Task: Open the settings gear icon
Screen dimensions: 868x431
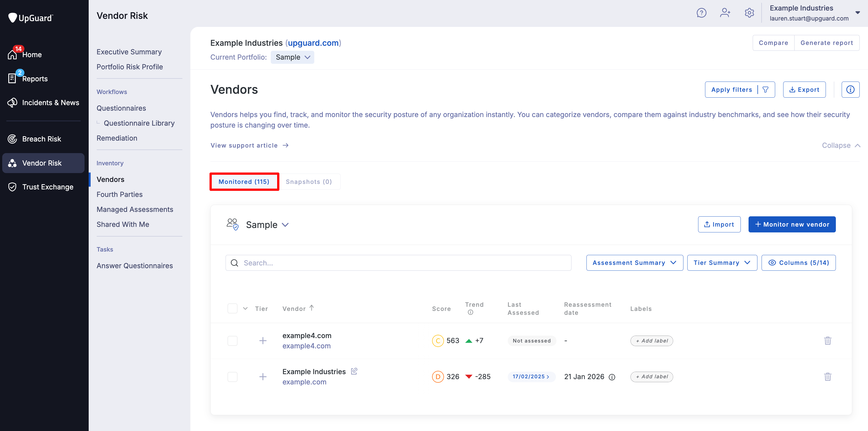Action: (x=749, y=13)
